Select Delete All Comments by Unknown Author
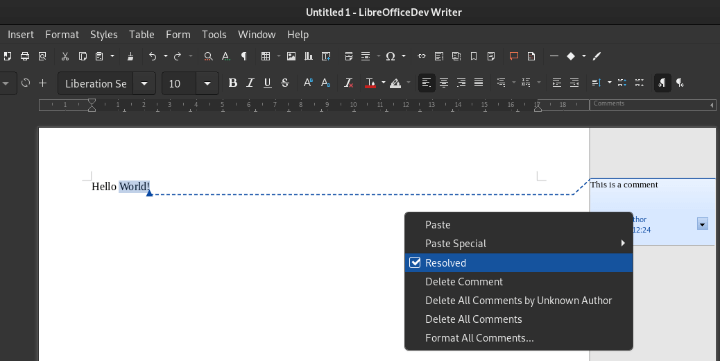 [518, 300]
